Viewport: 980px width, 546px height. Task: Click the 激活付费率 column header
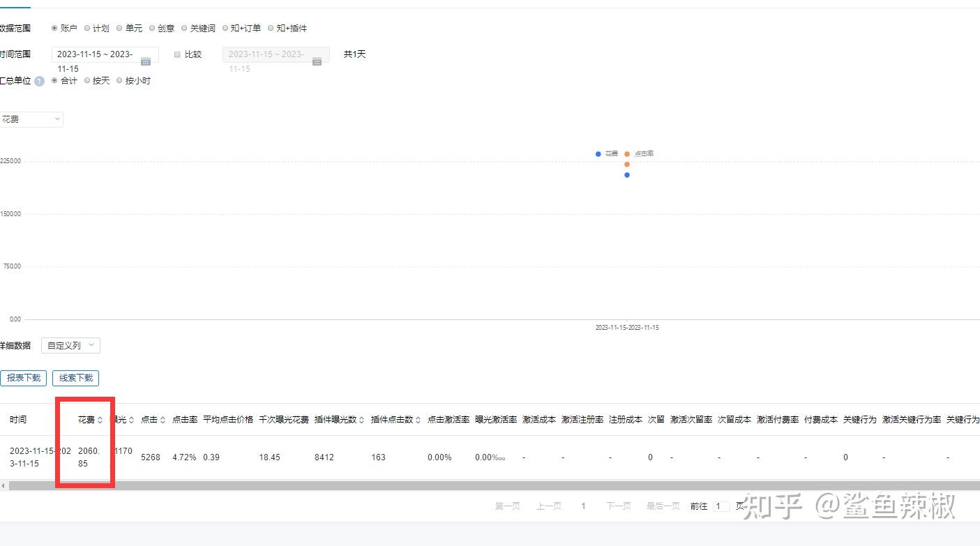778,420
